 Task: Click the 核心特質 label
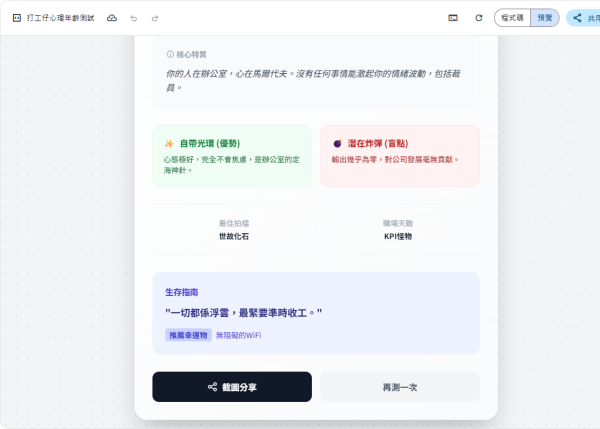(x=191, y=54)
